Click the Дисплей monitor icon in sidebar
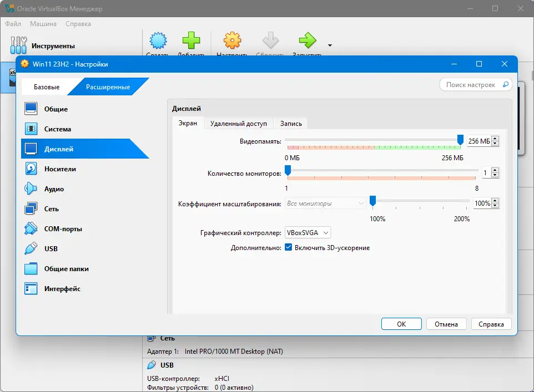The width and height of the screenshot is (534, 392). pos(31,149)
